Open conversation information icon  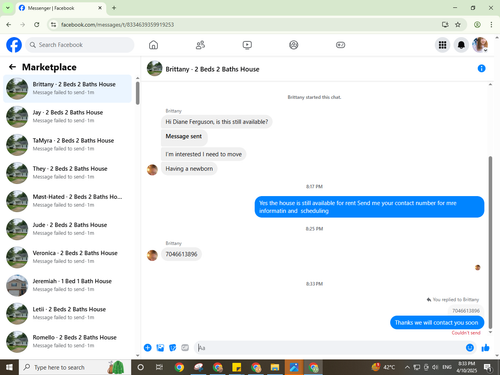tap(481, 68)
